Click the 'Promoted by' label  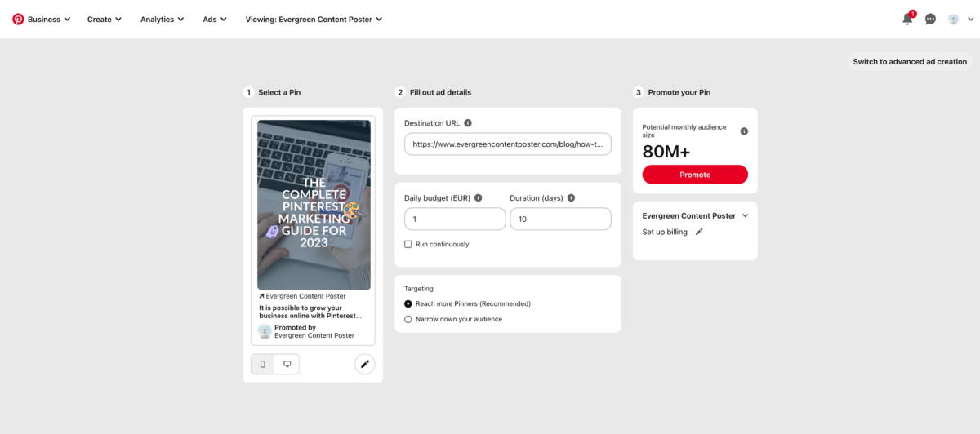(295, 327)
